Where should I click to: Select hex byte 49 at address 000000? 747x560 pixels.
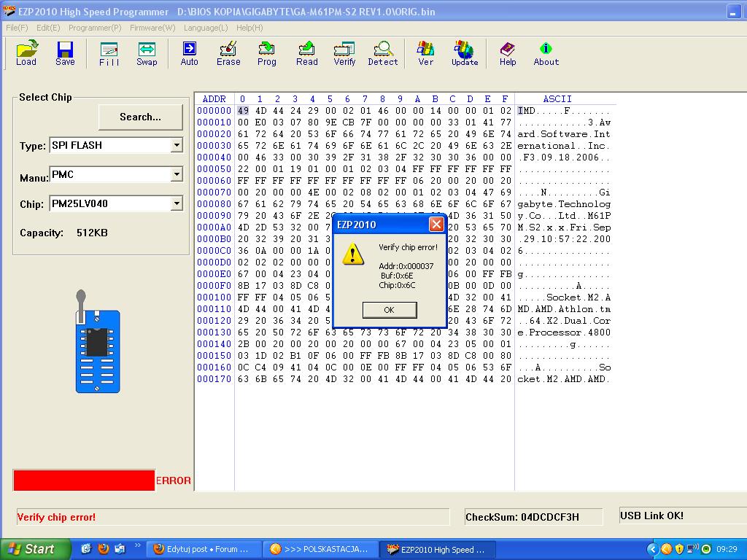coord(243,111)
